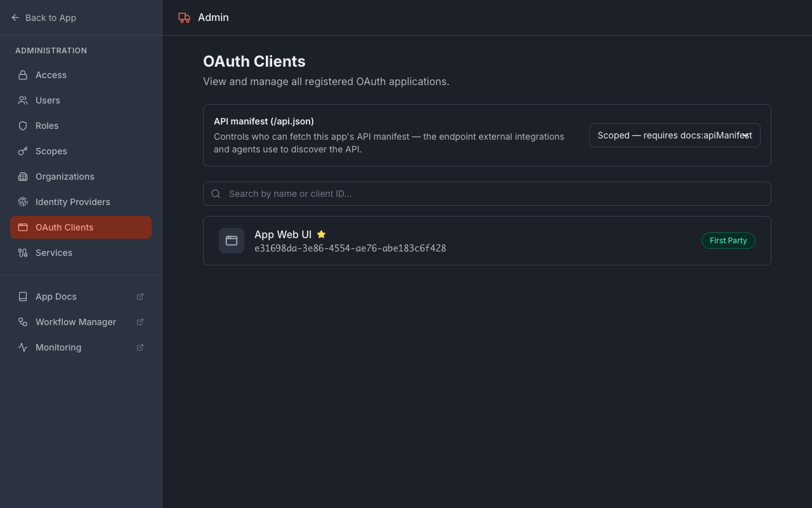Open Services from the sidebar
The image size is (812, 508).
point(81,253)
